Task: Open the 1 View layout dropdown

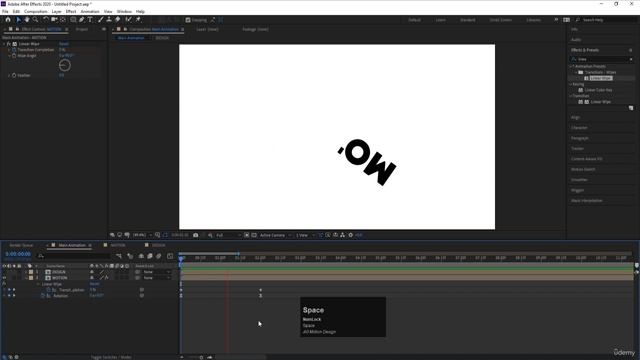Action: click(x=305, y=235)
